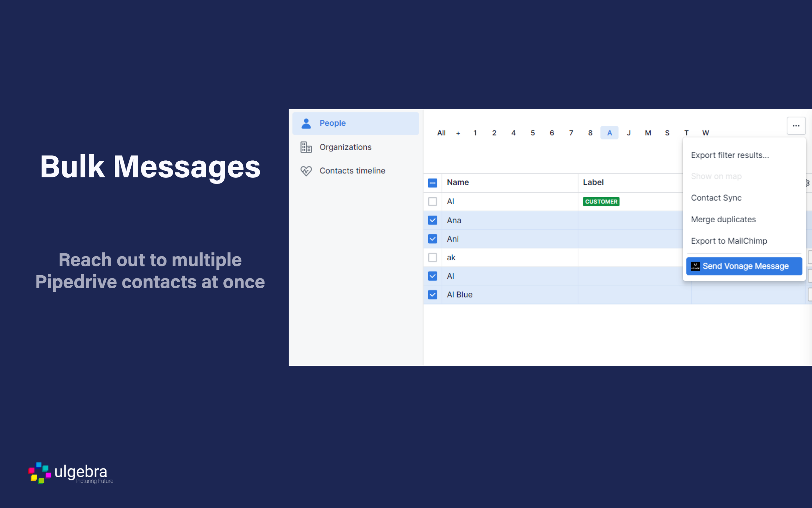Choose Send Vonage Message option

tap(744, 266)
